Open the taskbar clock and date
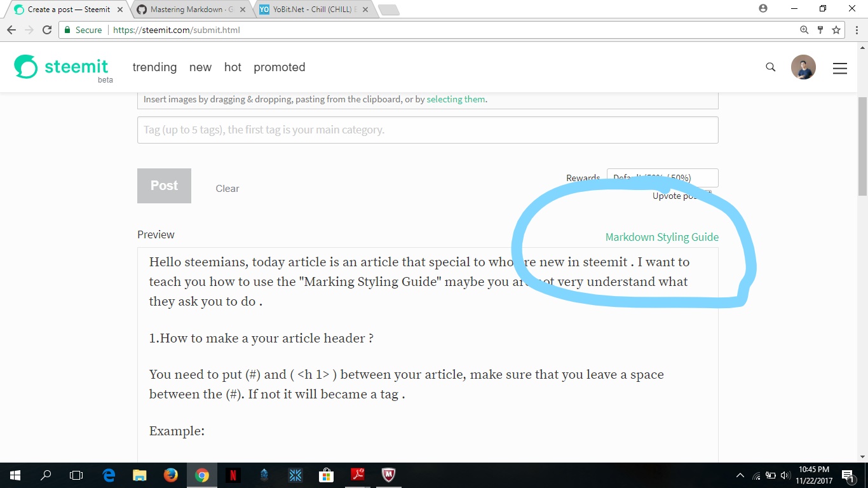This screenshot has width=868, height=488. point(814,475)
